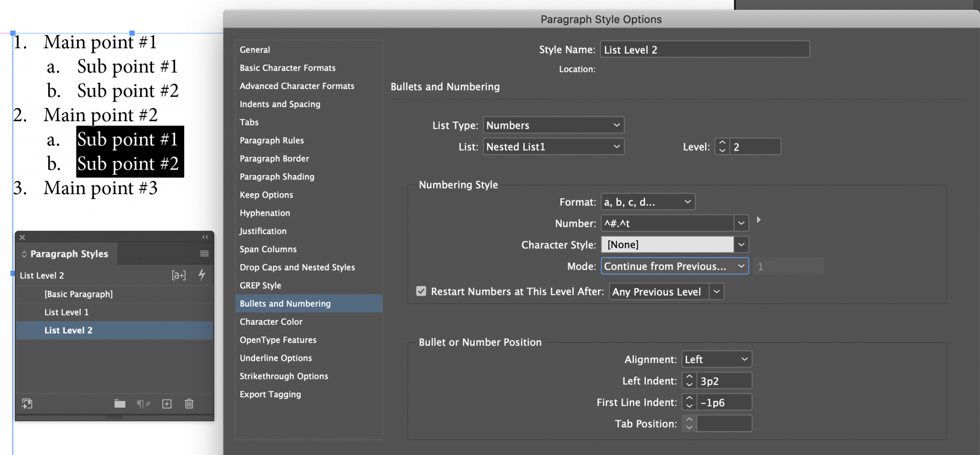This screenshot has height=455, width=980.
Task: Create a new paragraph style with the plus icon
Action: point(167,403)
